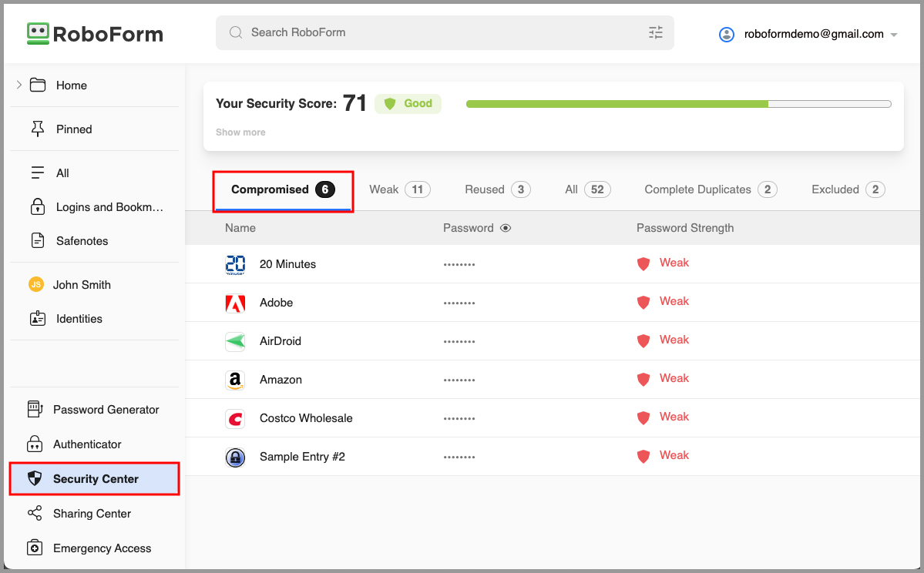Viewport: 924px width, 573px height.
Task: Click the Adobe logo icon
Action: (x=235, y=303)
